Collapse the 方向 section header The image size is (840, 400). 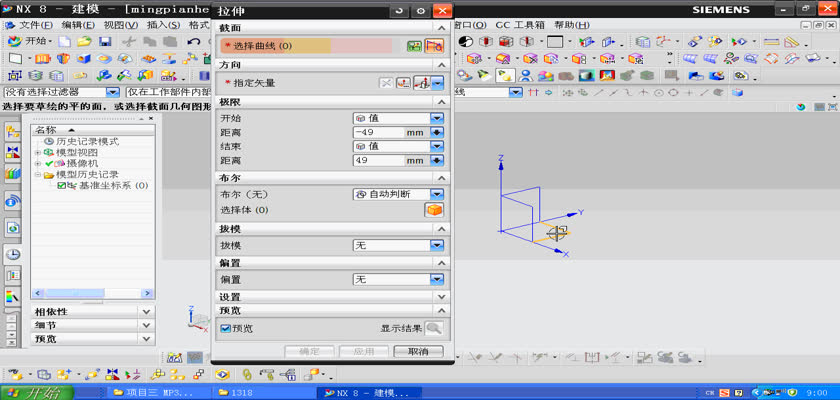click(441, 65)
